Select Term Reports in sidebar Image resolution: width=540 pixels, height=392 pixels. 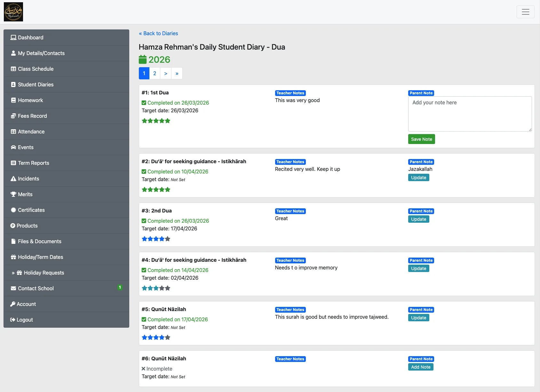[67, 163]
